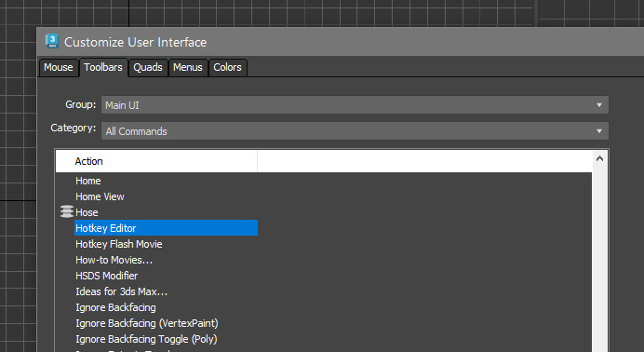Expand the Category dropdown showing All Commands
This screenshot has width=644, height=352.
point(355,131)
